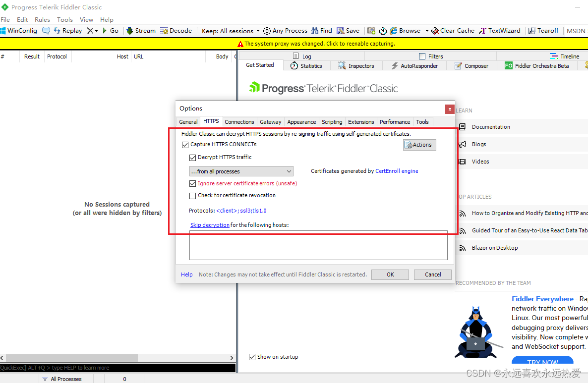The width and height of the screenshot is (588, 383).
Task: Select the Get Started tab
Action: 260,65
